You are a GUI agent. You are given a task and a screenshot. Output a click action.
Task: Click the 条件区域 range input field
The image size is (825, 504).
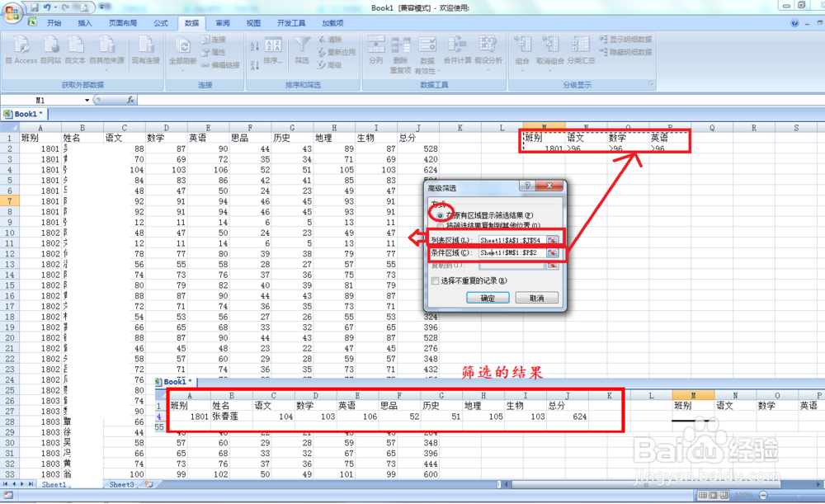point(512,252)
